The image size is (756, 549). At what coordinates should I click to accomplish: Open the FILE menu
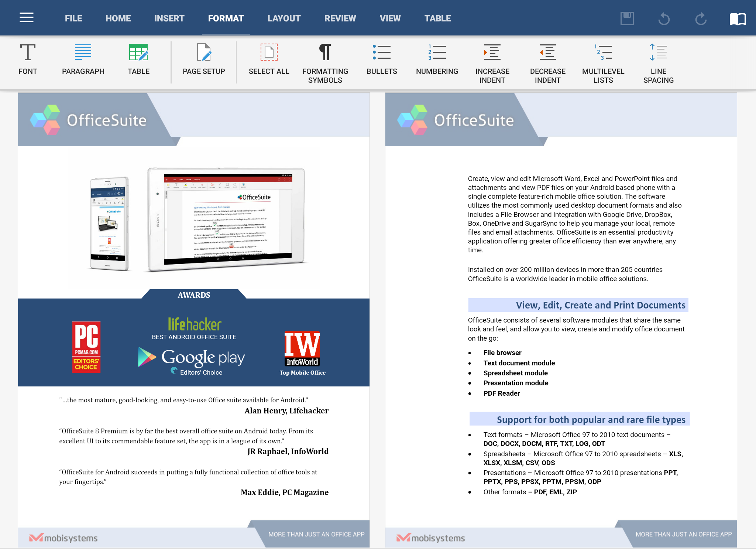(x=73, y=18)
